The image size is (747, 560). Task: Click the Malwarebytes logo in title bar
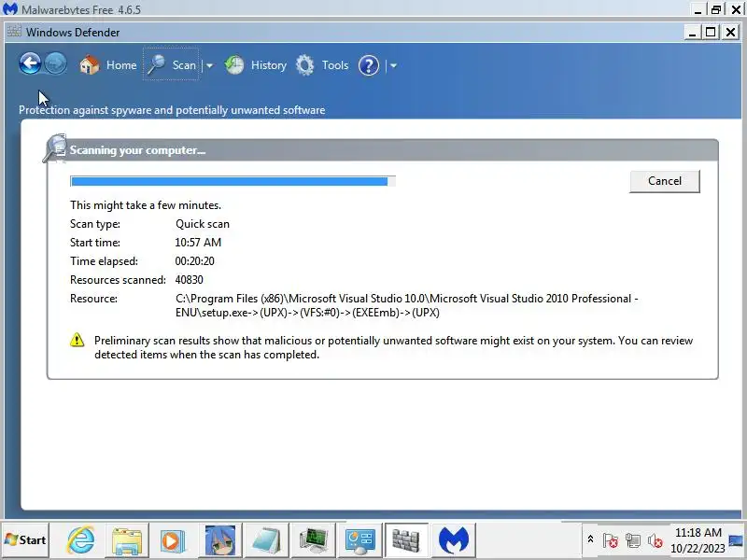tap(9, 8)
